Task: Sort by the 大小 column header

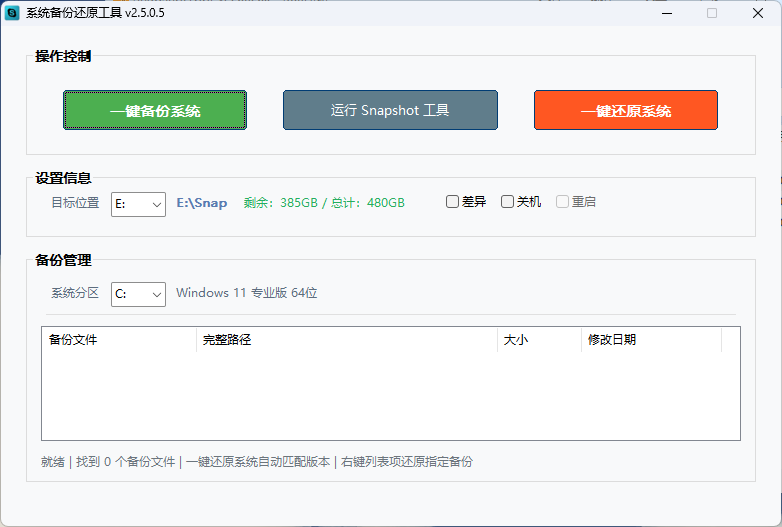Action: pyautogui.click(x=540, y=340)
